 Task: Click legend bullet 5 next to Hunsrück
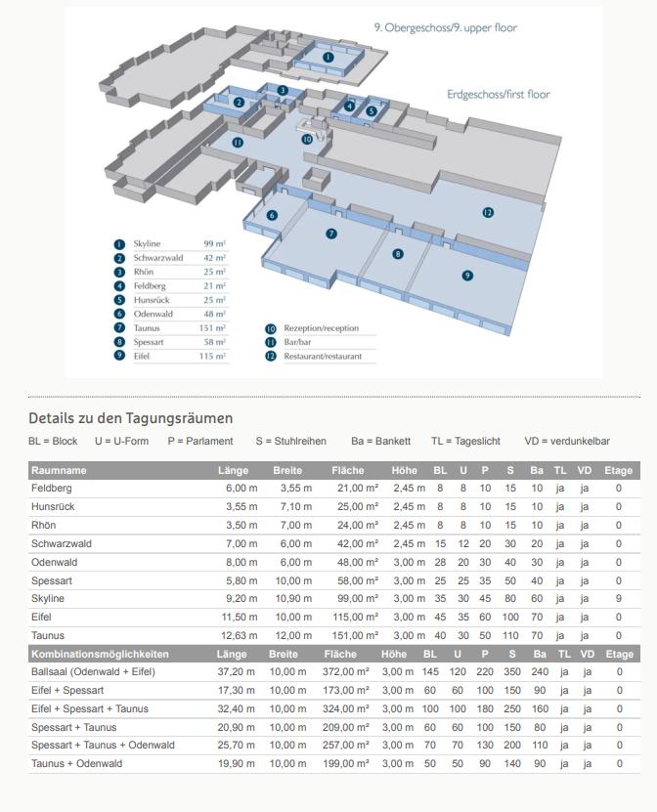[119, 300]
